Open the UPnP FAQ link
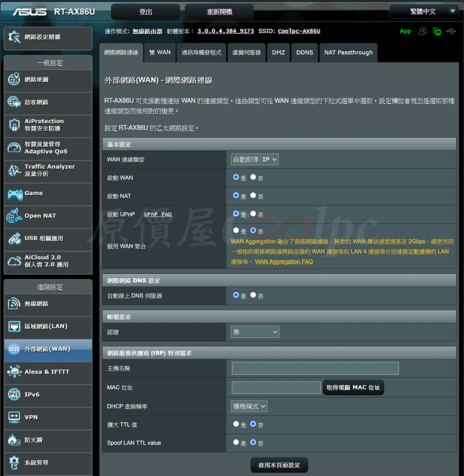Image resolution: width=464 pixels, height=476 pixels. [158, 215]
